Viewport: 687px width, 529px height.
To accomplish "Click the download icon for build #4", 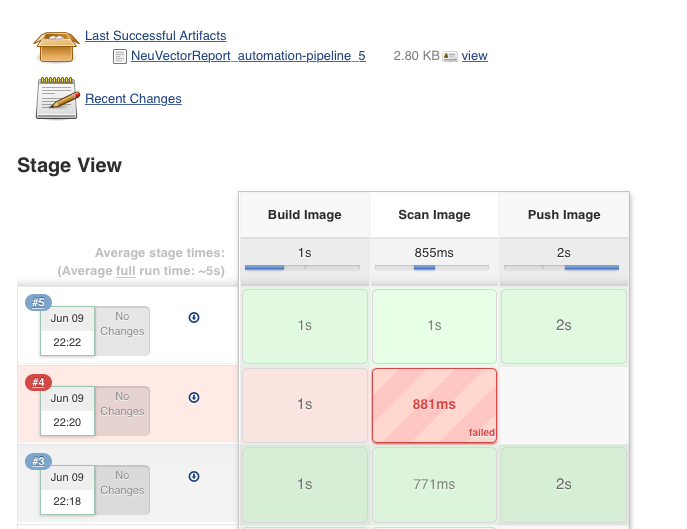I will (x=194, y=398).
